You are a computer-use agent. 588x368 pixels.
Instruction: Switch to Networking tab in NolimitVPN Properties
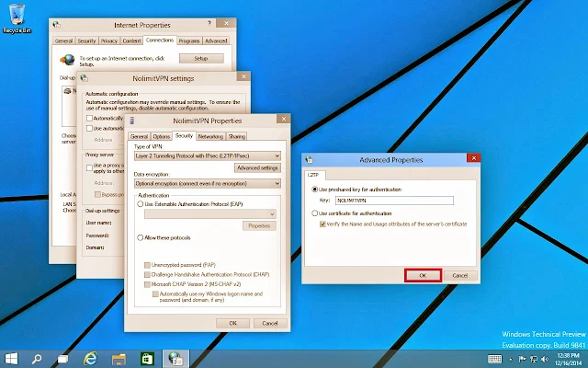(x=210, y=137)
